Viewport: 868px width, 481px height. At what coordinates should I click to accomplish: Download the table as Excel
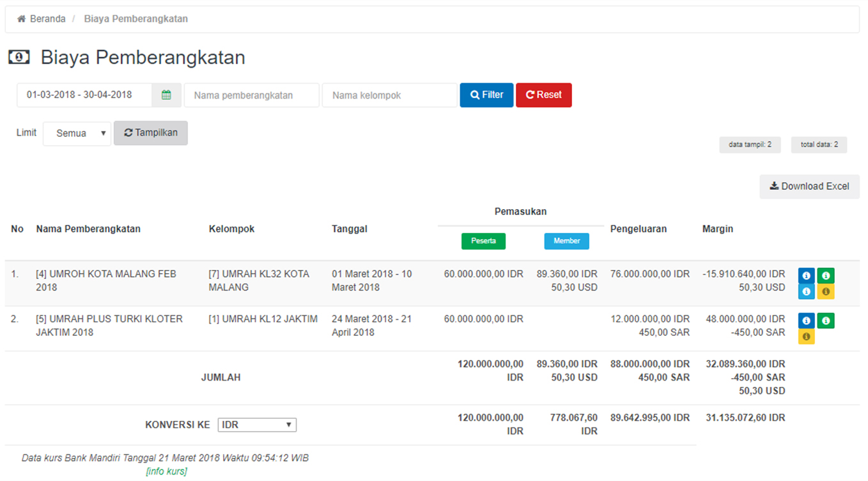[809, 187]
